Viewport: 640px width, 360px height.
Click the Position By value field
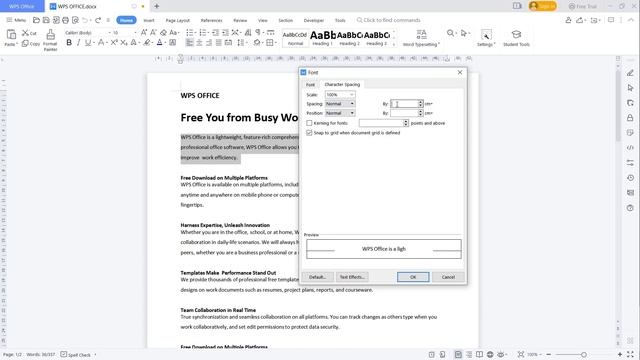click(404, 113)
